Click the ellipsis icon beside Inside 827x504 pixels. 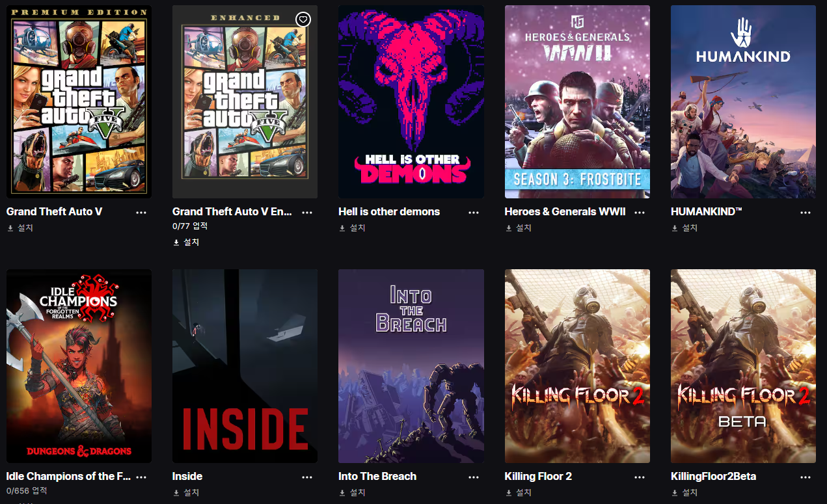point(307,477)
